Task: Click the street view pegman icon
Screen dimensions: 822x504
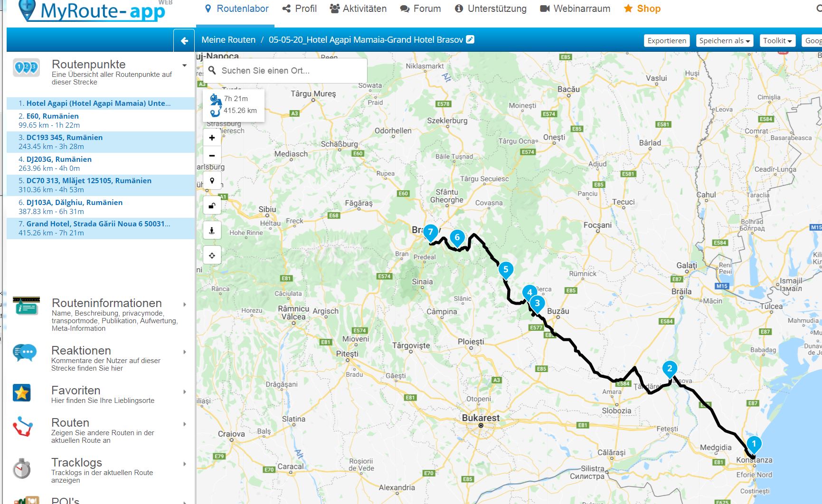Action: [x=212, y=231]
